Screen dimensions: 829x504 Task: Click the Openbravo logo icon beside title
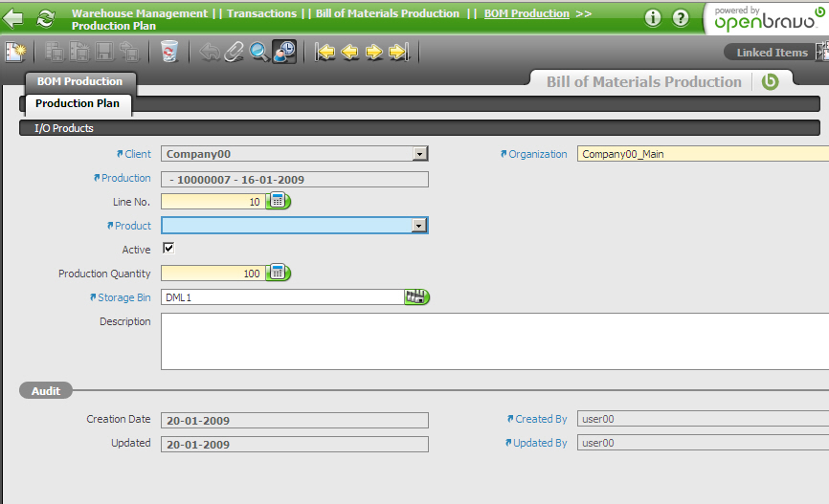pyautogui.click(x=770, y=82)
